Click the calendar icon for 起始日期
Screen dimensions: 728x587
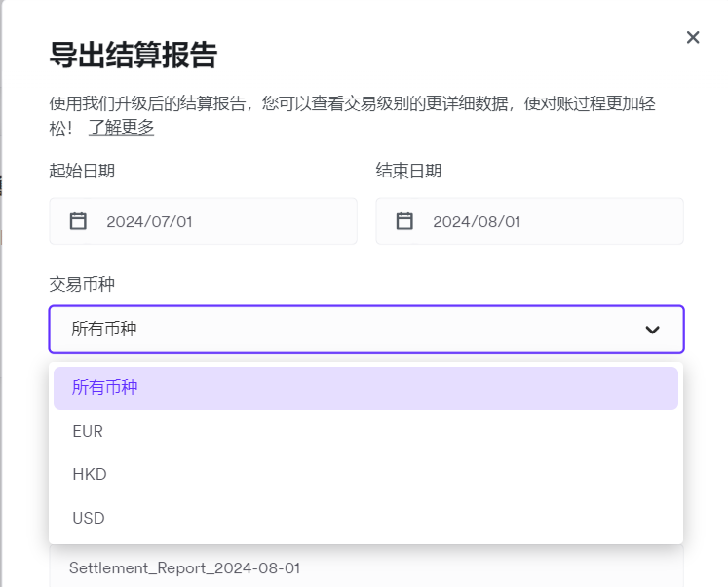[x=79, y=221]
